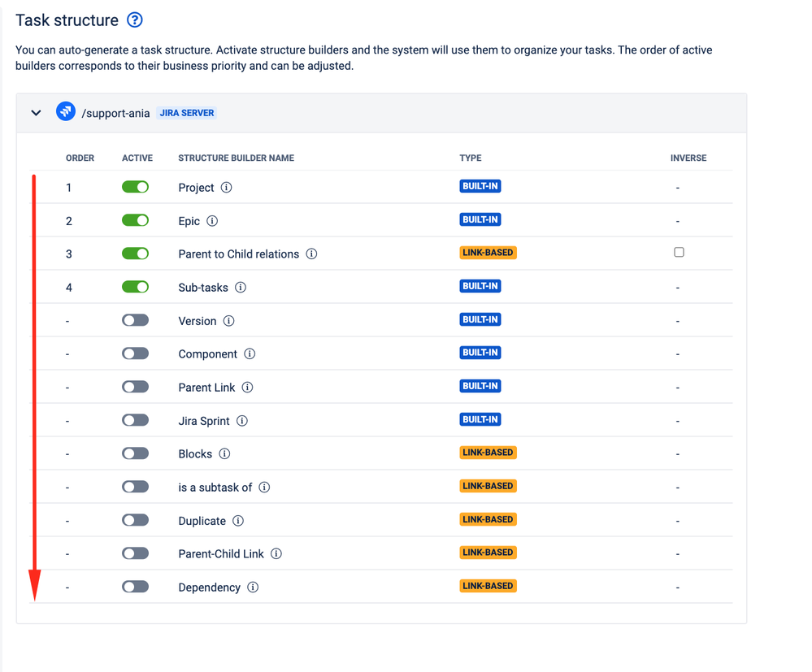Click the INVERSE column header
This screenshot has height=672, width=812.
tap(688, 158)
